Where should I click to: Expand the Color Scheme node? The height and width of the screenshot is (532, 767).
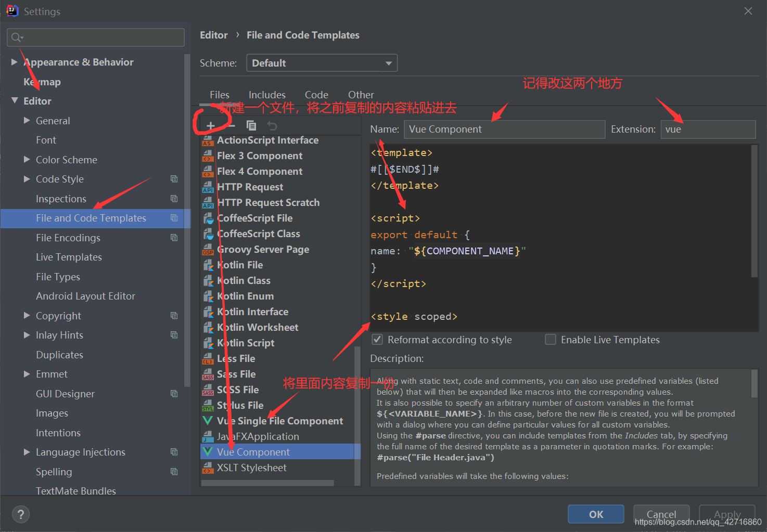click(27, 160)
